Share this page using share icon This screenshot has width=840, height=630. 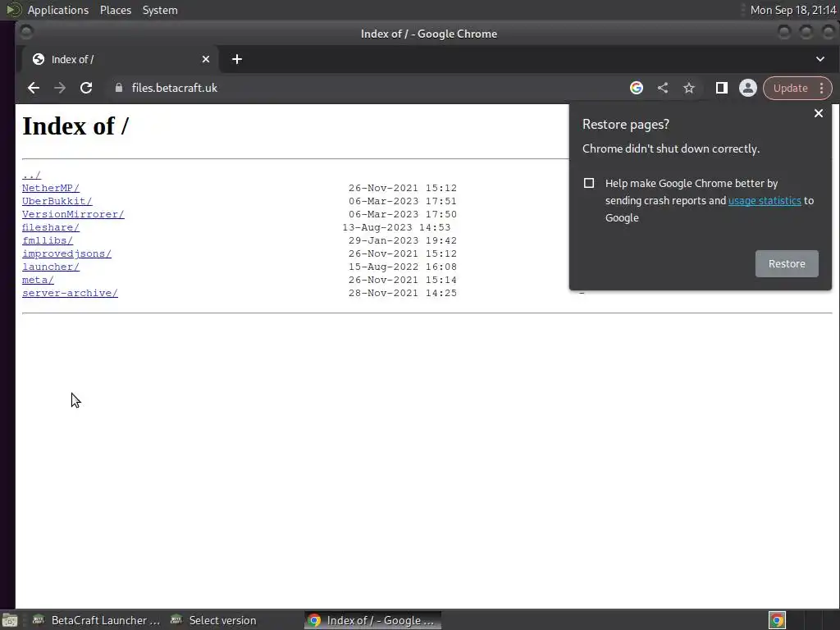[x=663, y=88]
